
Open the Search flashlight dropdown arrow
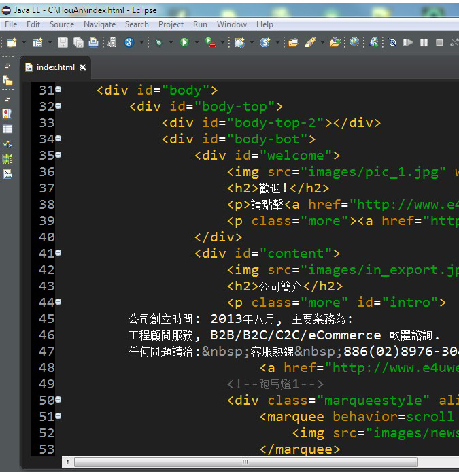(322, 42)
